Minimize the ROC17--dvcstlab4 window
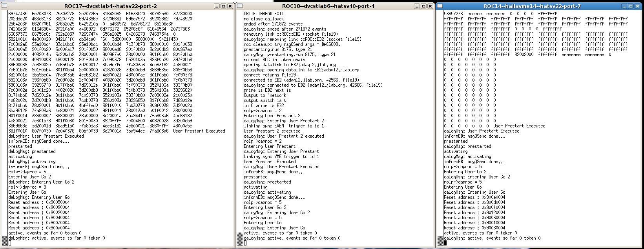 click(x=217, y=6)
